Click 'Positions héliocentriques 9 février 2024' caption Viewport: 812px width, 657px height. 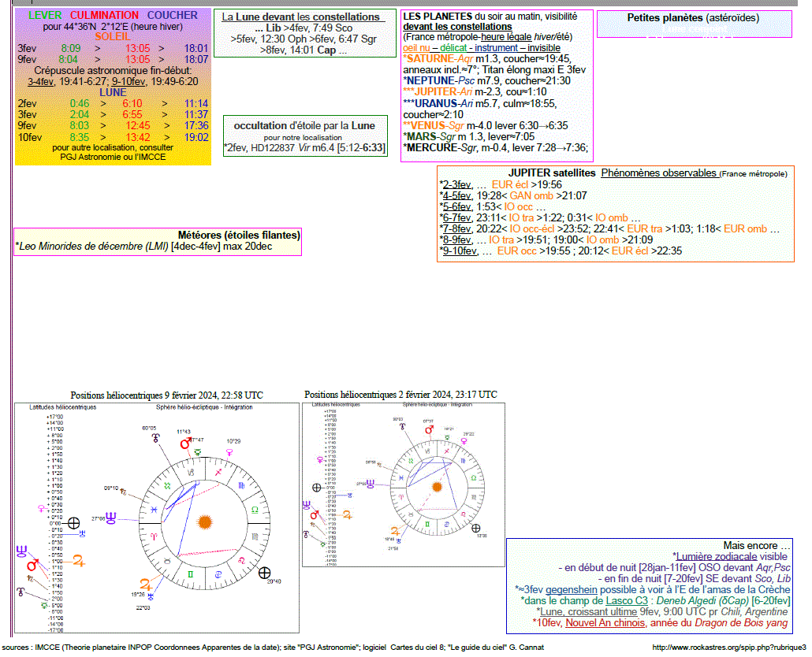pyautogui.click(x=167, y=395)
